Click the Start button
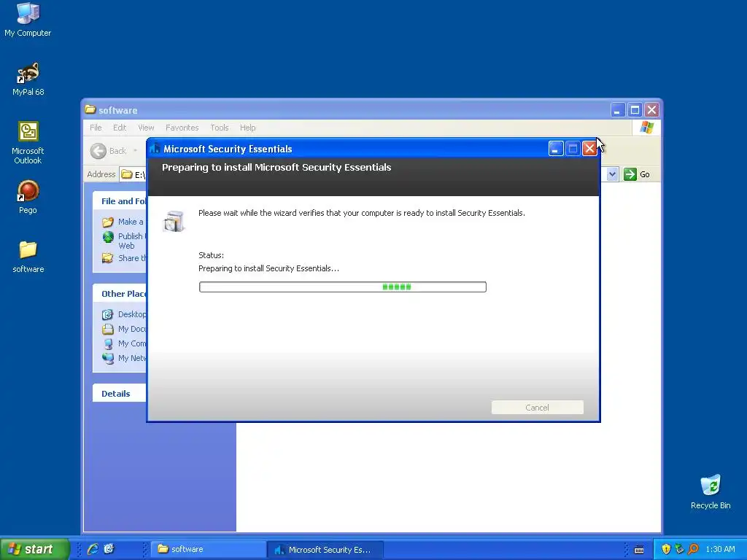Viewport: 747px width, 560px height. pos(34,549)
